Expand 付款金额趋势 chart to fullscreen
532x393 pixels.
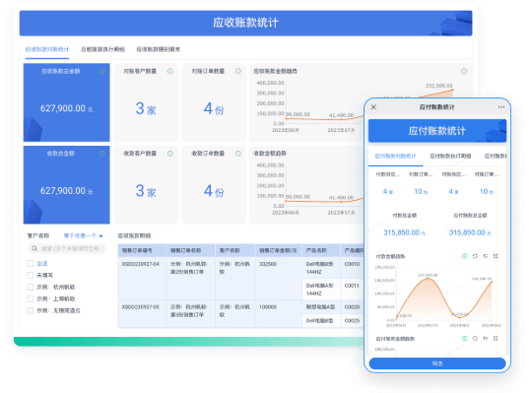point(496,256)
